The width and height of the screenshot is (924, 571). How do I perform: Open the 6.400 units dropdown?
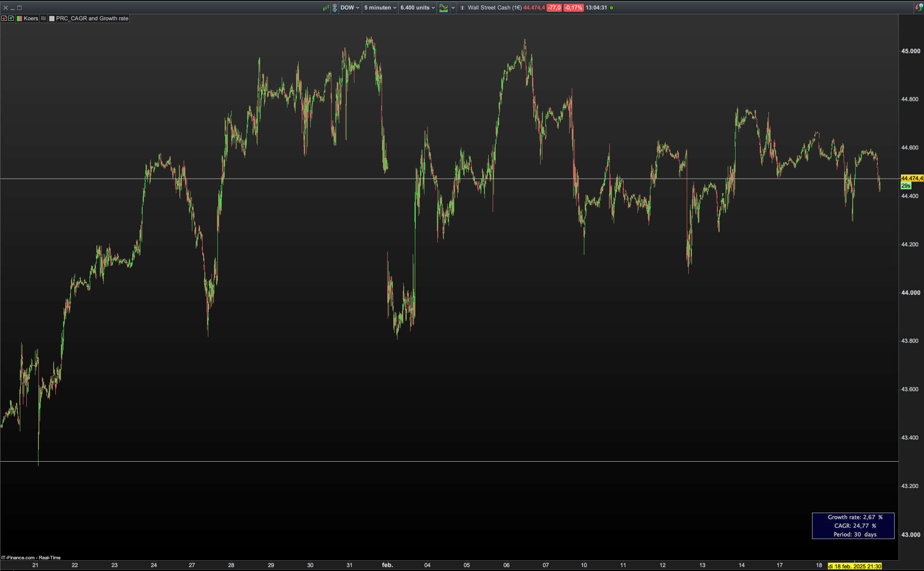[x=417, y=8]
